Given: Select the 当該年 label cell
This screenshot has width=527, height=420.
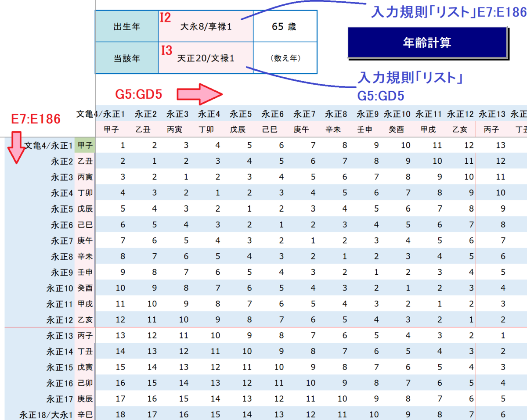Looking at the screenshot, I should click(126, 58).
